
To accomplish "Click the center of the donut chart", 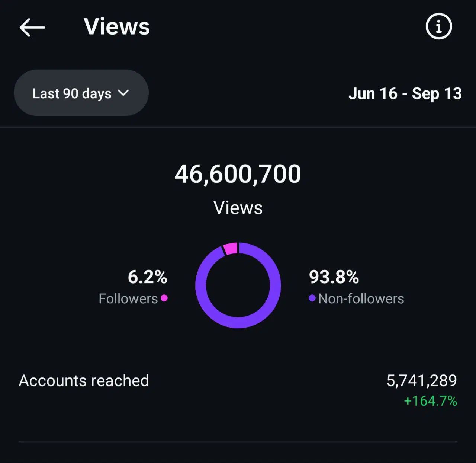I will pos(238,285).
